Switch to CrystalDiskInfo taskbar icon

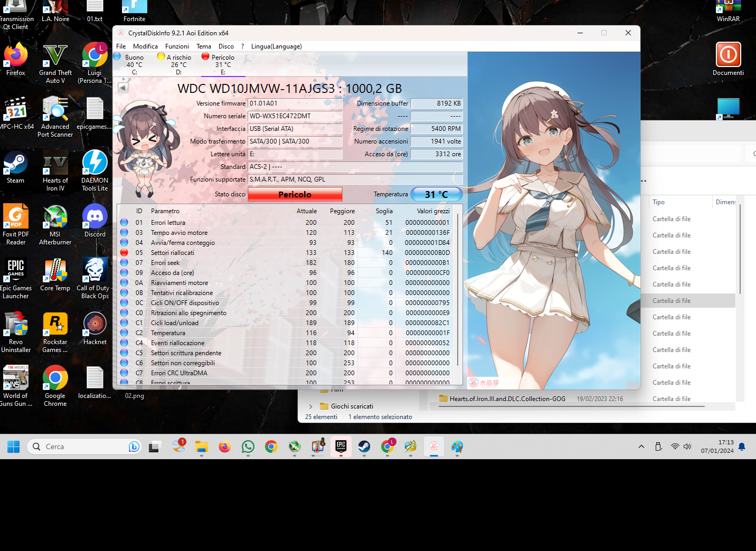click(434, 446)
